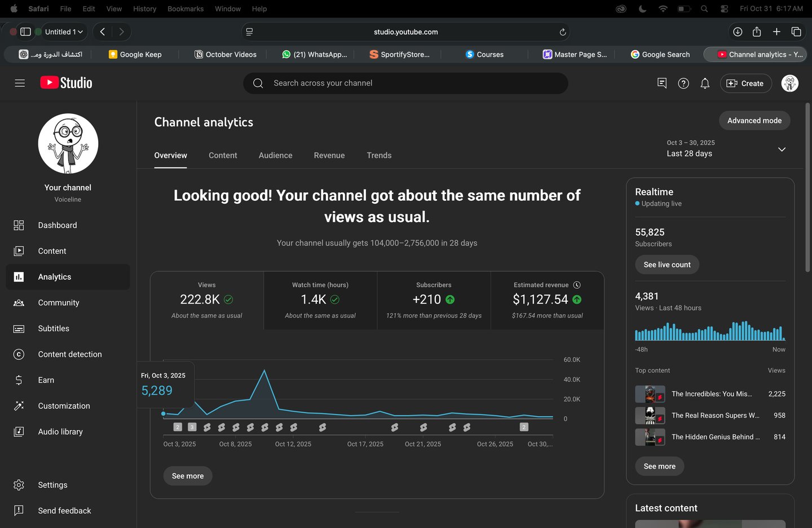812x528 pixels.
Task: Select Analytics in the left sidebar
Action: tap(68, 277)
